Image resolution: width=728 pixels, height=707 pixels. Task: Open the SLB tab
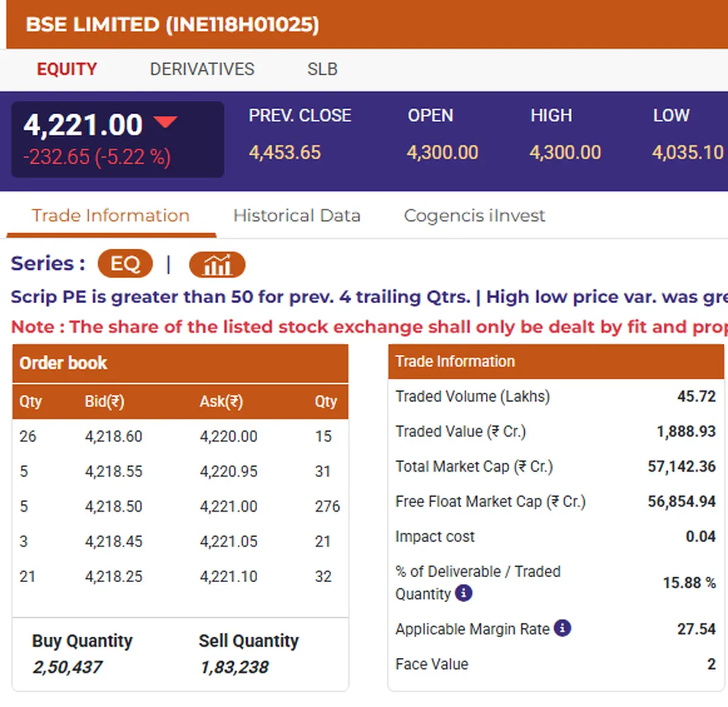click(x=322, y=69)
